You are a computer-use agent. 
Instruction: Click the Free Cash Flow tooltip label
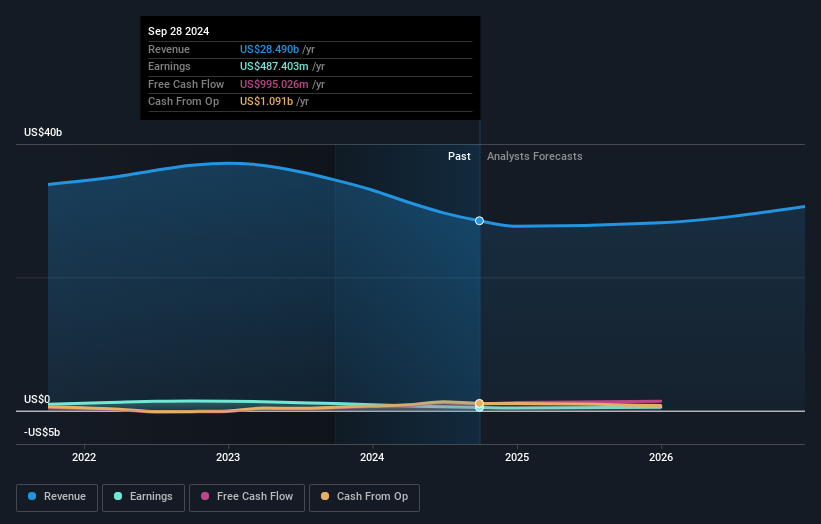tap(186, 84)
